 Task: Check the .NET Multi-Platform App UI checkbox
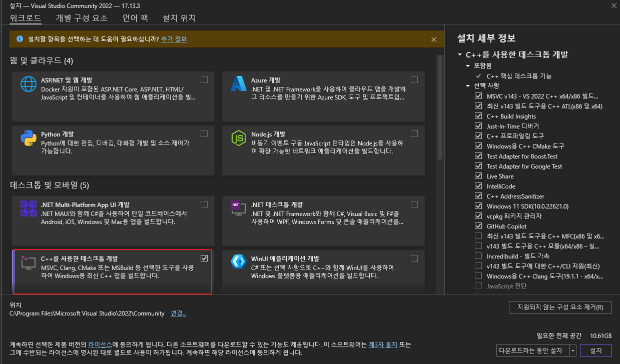pyautogui.click(x=204, y=204)
